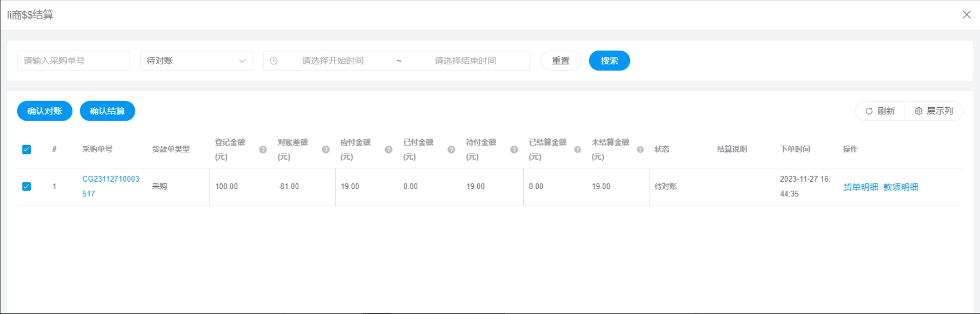Click help icon beside 已结算金额 column
980x314 pixels.
[x=577, y=149]
